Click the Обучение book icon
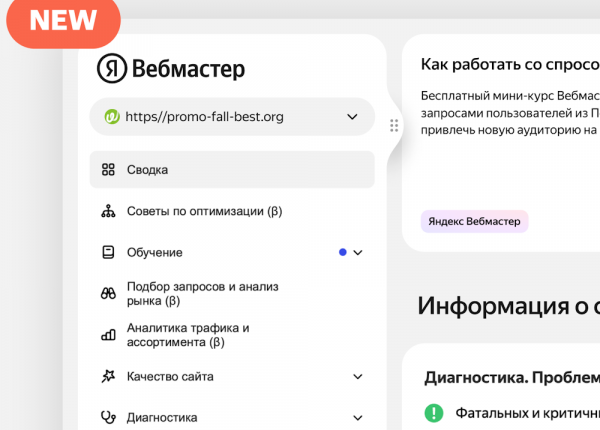This screenshot has width=600, height=430. coord(109,253)
